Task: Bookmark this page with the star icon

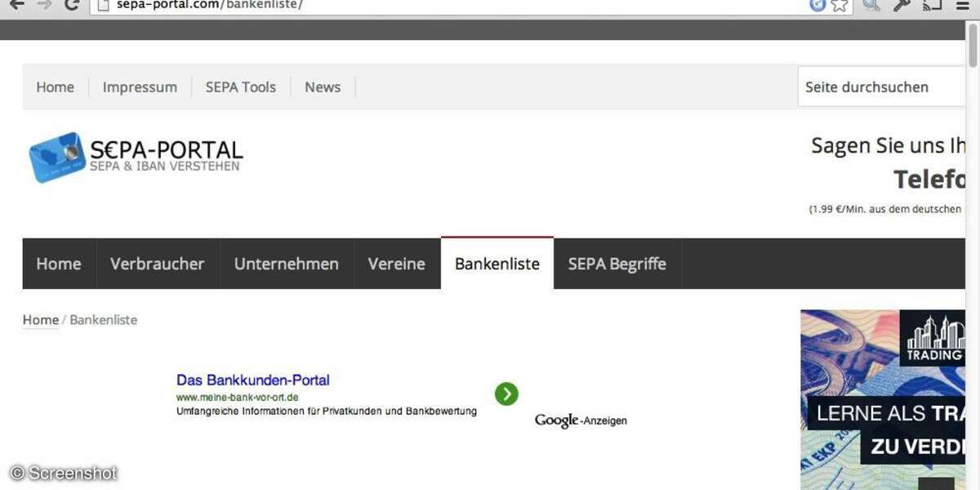Action: pyautogui.click(x=840, y=5)
